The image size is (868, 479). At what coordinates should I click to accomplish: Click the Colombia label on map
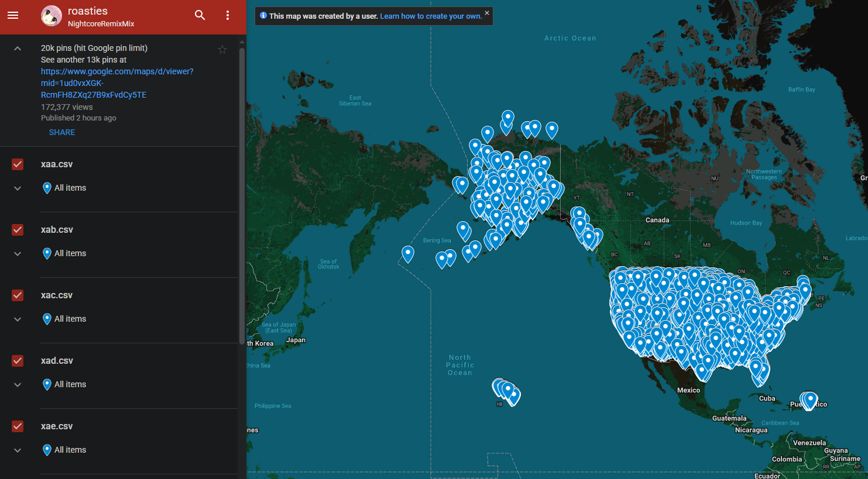(x=787, y=459)
